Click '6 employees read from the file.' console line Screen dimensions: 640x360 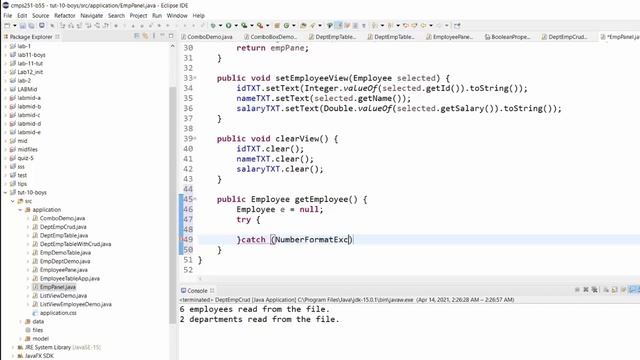point(254,309)
